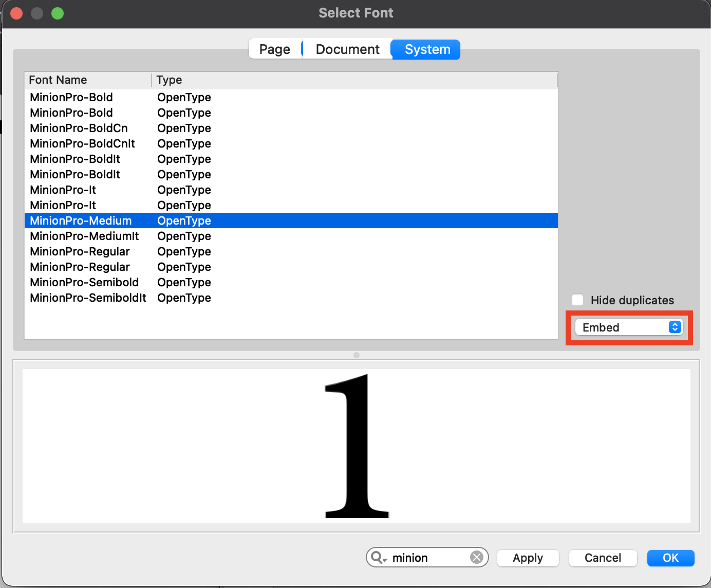Screen dimensions: 711x588
Task: Click the yellow minimize window button
Action: pos(37,13)
